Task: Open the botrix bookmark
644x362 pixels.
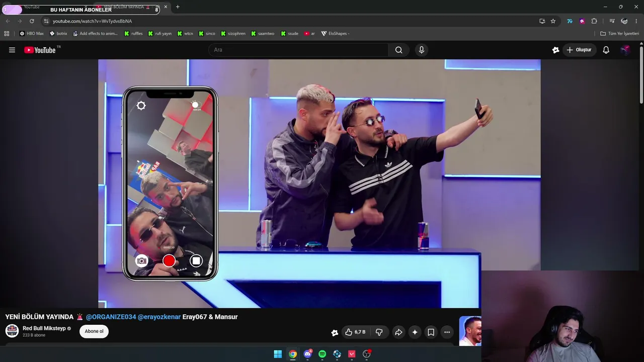Action: point(58,34)
